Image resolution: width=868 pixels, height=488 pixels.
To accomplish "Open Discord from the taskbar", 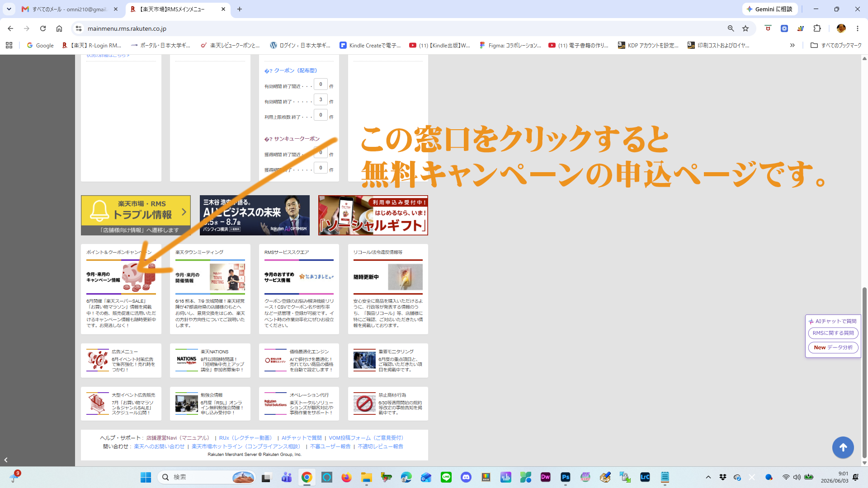I will pyautogui.click(x=466, y=477).
